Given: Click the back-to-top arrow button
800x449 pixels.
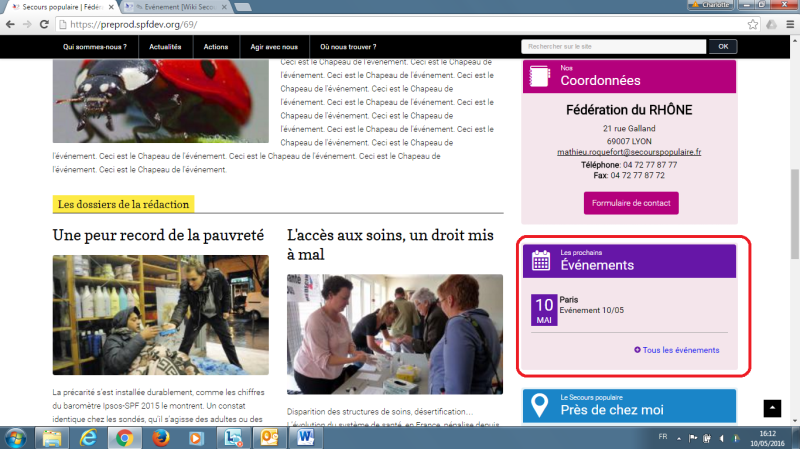Looking at the screenshot, I should click(772, 408).
